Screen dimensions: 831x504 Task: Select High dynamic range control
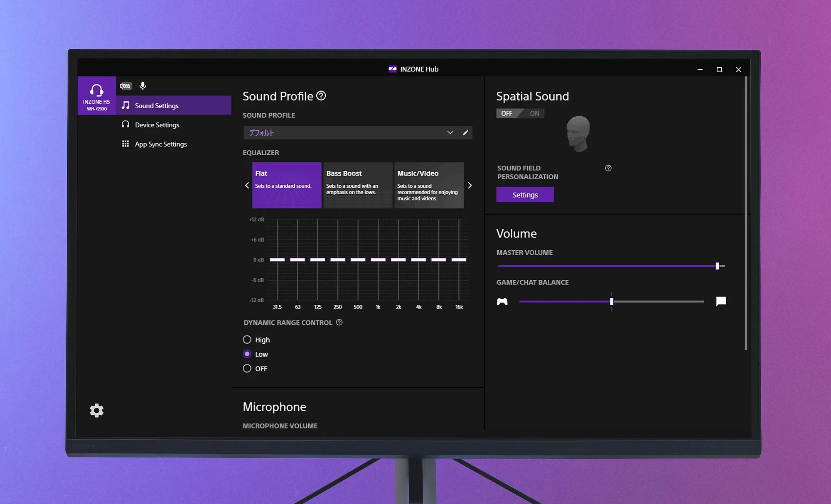pos(256,340)
